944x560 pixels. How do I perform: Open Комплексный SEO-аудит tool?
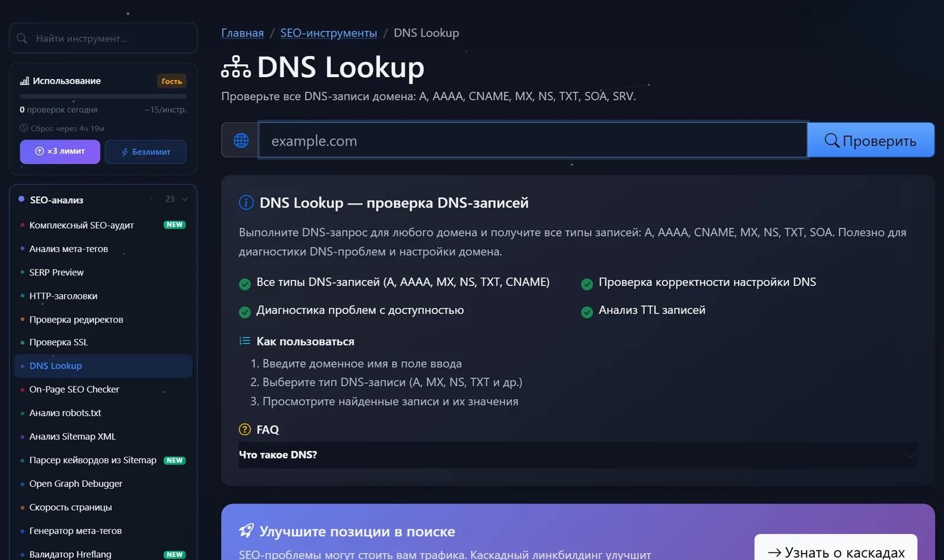(x=103, y=225)
